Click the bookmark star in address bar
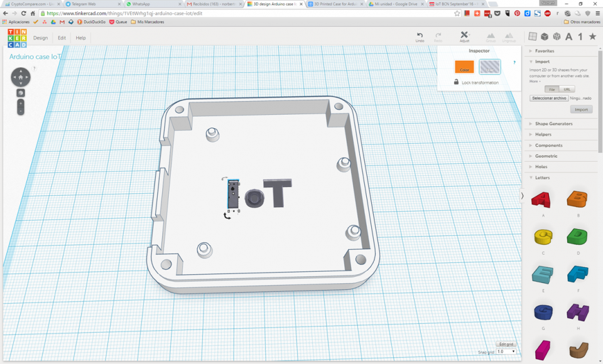603x364 pixels. [x=457, y=13]
